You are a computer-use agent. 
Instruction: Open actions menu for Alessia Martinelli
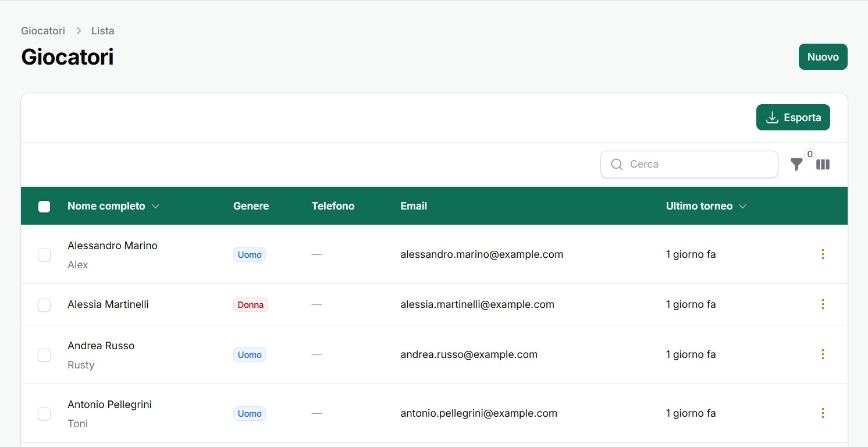coord(823,304)
